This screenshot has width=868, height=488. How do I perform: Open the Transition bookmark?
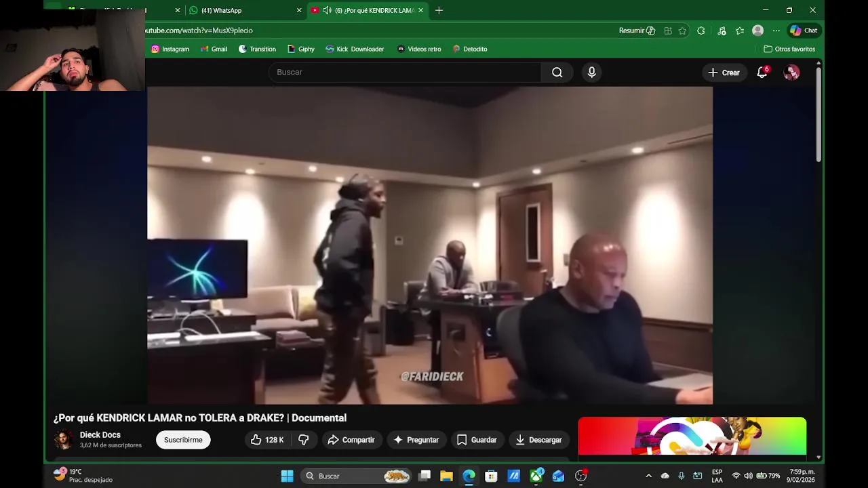tap(257, 49)
